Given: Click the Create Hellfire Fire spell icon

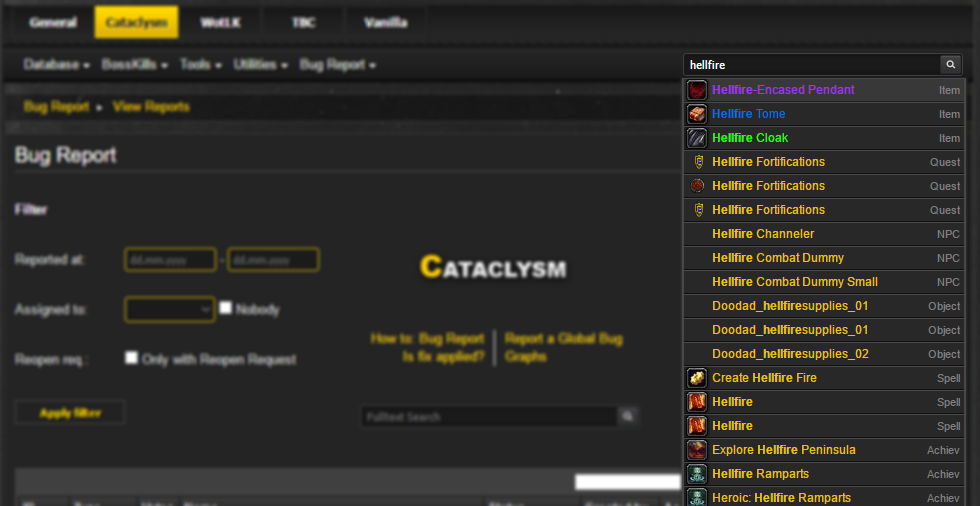Looking at the screenshot, I should [x=697, y=378].
